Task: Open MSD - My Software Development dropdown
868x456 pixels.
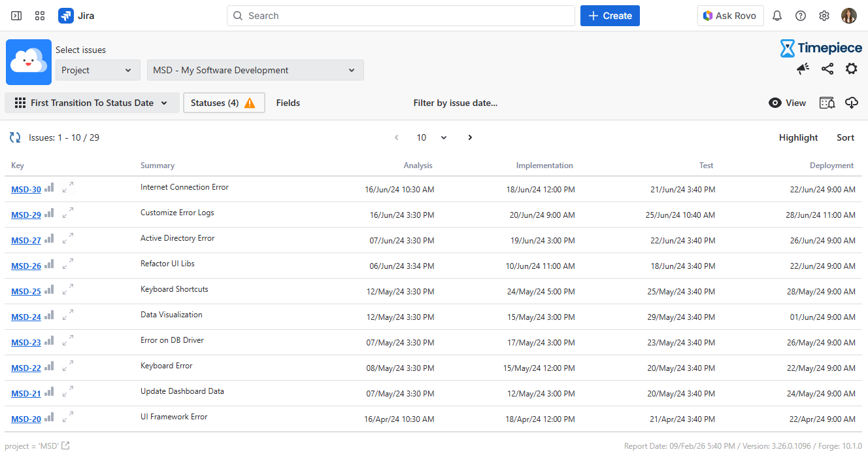Action: coord(255,70)
